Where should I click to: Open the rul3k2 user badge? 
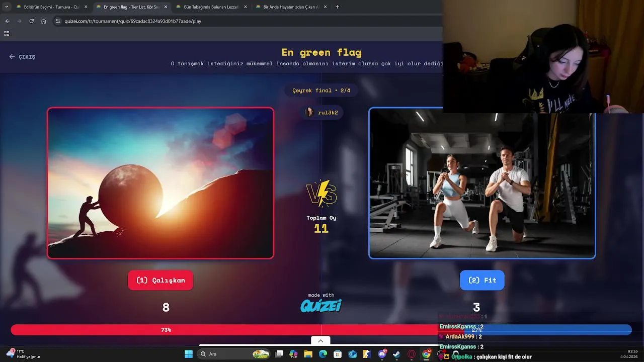tap(322, 113)
